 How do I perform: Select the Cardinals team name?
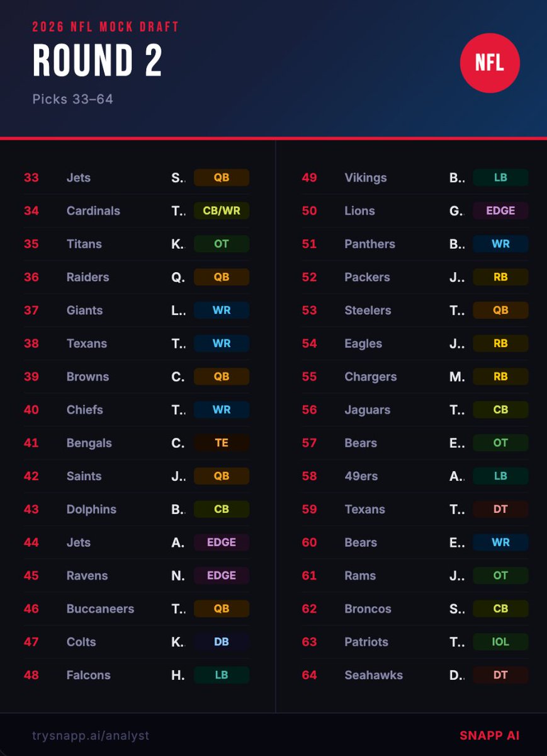tap(93, 211)
